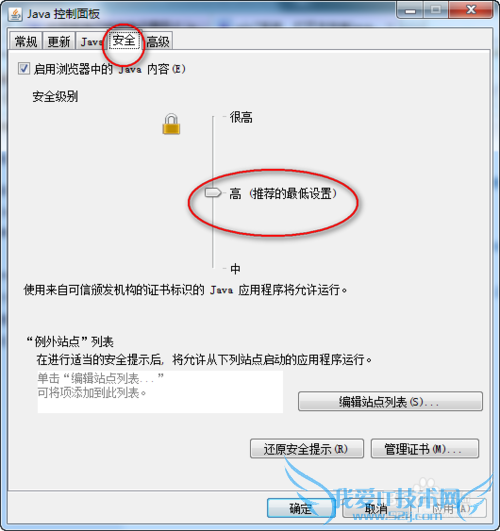Click the 还原安全提示 button
The width and height of the screenshot is (500, 531).
pyautogui.click(x=307, y=449)
